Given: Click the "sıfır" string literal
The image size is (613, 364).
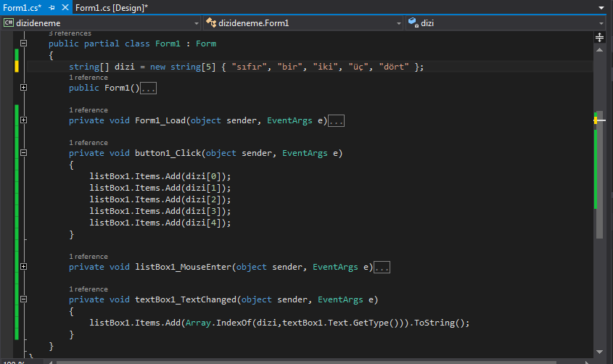Looking at the screenshot, I should 250,67.
